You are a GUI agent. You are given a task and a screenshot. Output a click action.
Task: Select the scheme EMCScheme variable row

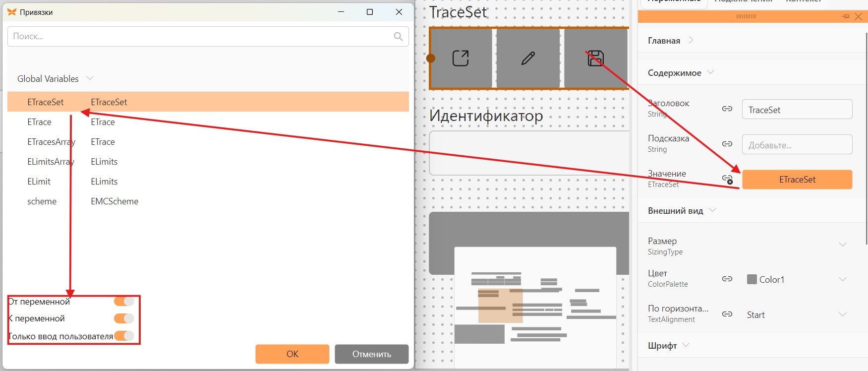208,201
